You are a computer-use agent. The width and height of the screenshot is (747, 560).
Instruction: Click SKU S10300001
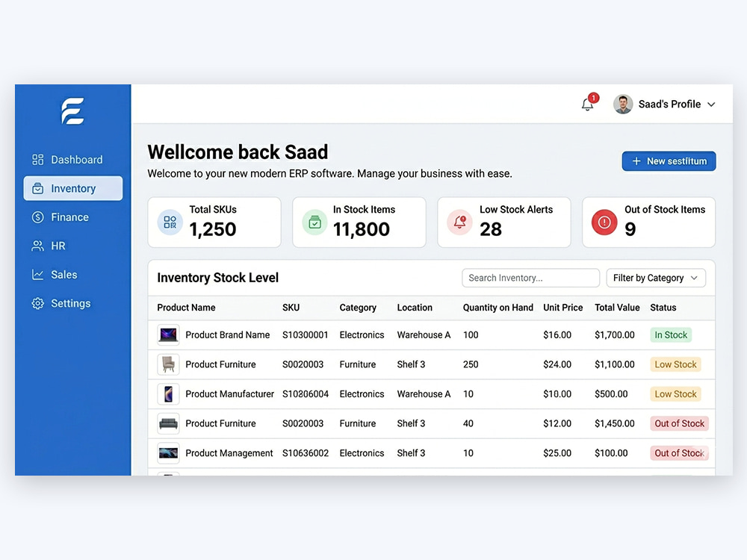[305, 335]
